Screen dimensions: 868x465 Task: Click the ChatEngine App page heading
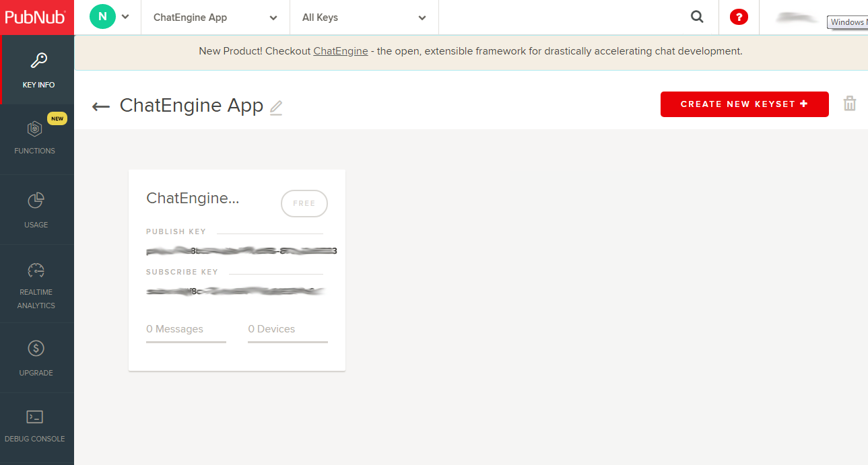pyautogui.click(x=191, y=106)
